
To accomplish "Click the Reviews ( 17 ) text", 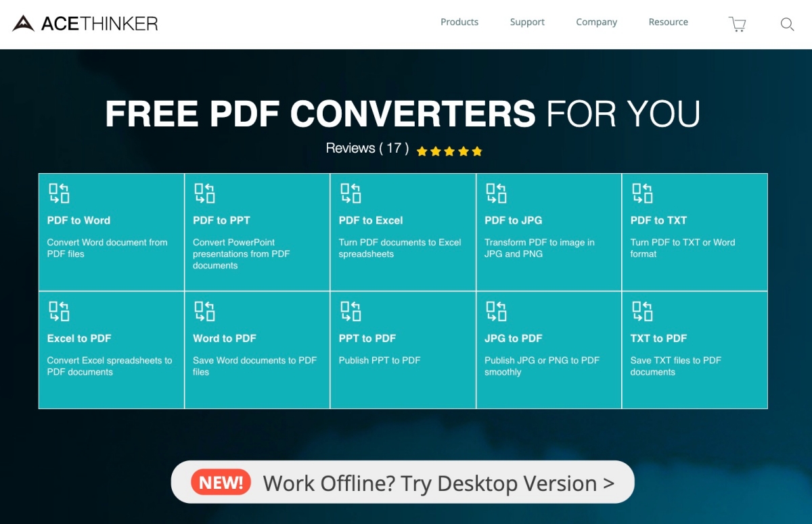I will click(x=367, y=148).
